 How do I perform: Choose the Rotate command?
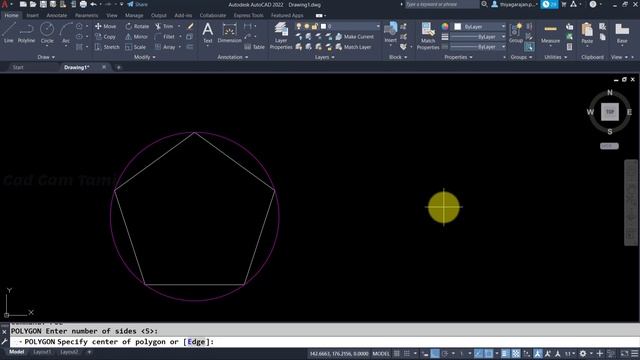(137, 26)
